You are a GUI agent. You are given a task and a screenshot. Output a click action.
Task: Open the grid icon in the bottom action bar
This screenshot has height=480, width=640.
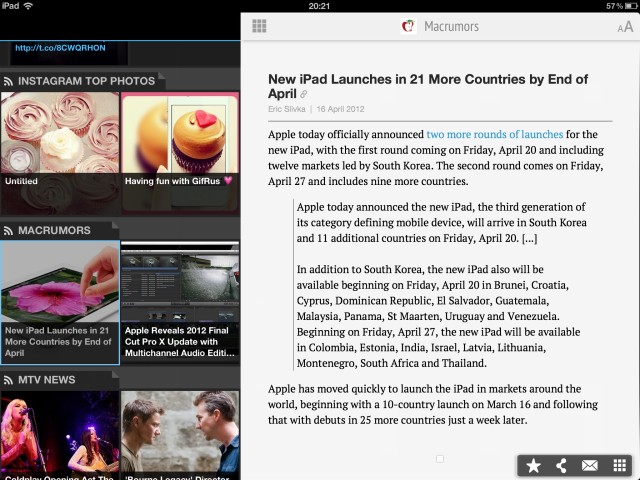(x=620, y=465)
